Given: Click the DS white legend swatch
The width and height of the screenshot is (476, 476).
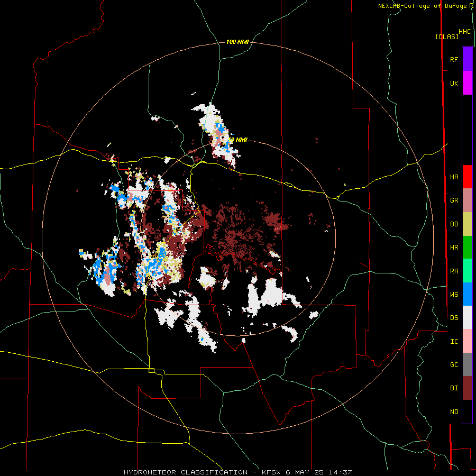Looking at the screenshot, I should click(467, 317).
